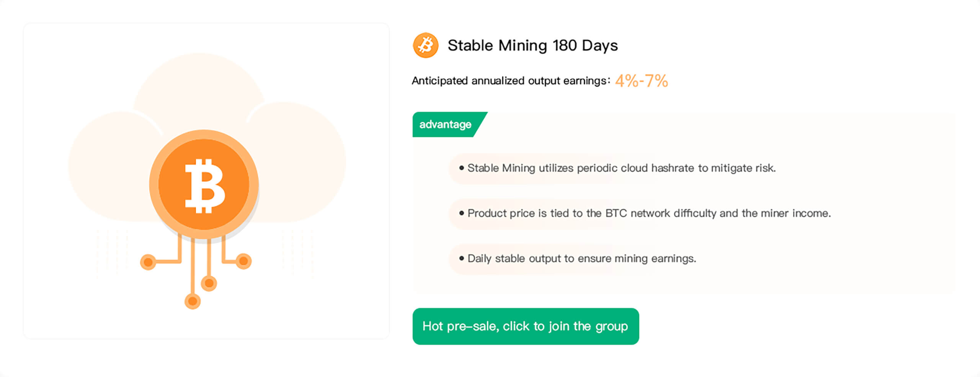The image size is (980, 377).
Task: Click the "Stable Mining 180 Days" title
Action: [x=532, y=46]
